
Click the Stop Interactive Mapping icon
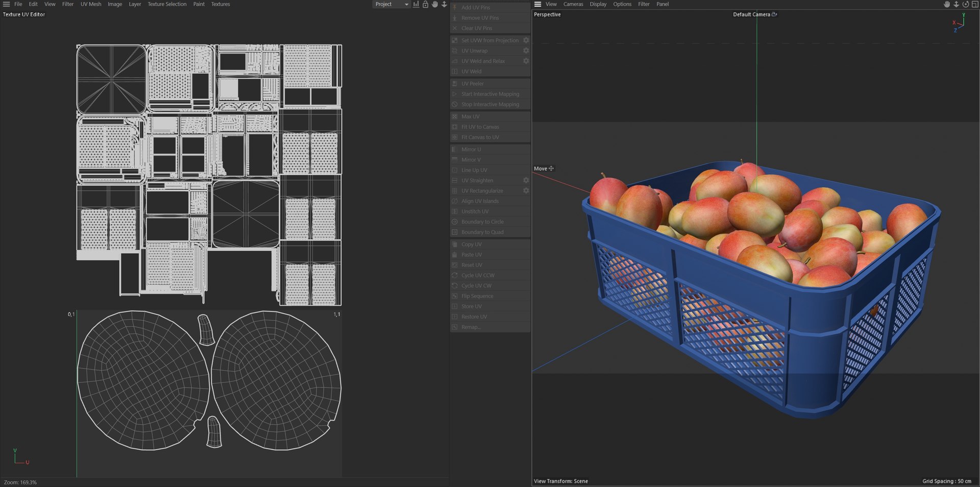point(455,104)
